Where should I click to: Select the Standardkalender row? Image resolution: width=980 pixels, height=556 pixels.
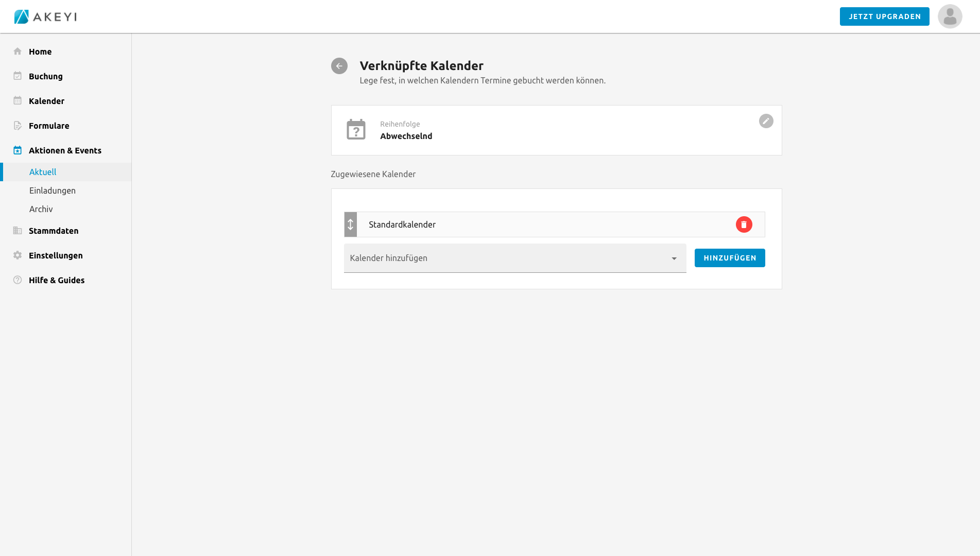click(541, 224)
